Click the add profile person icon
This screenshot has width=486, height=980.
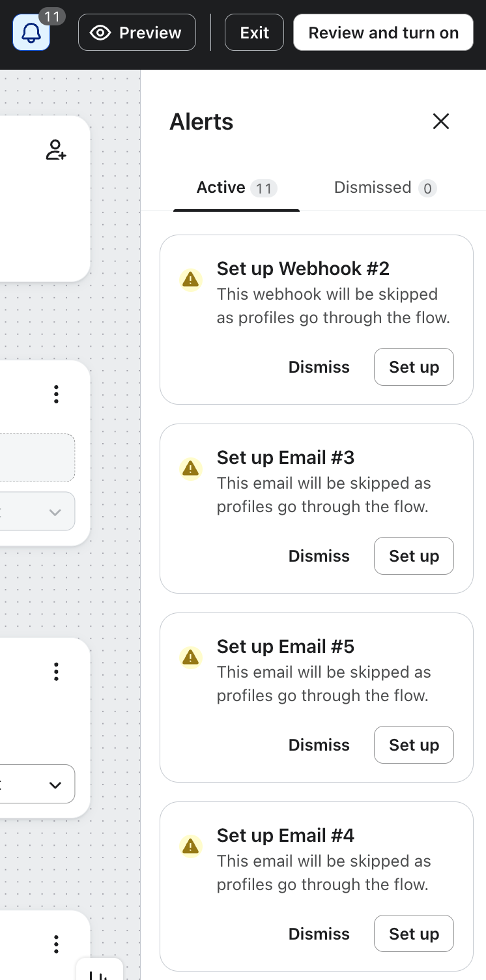point(56,150)
